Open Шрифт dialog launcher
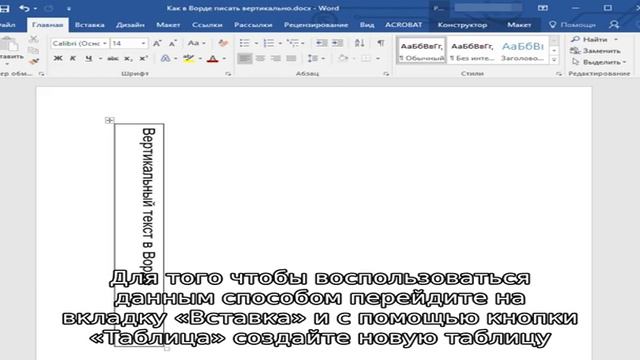 tap(228, 74)
